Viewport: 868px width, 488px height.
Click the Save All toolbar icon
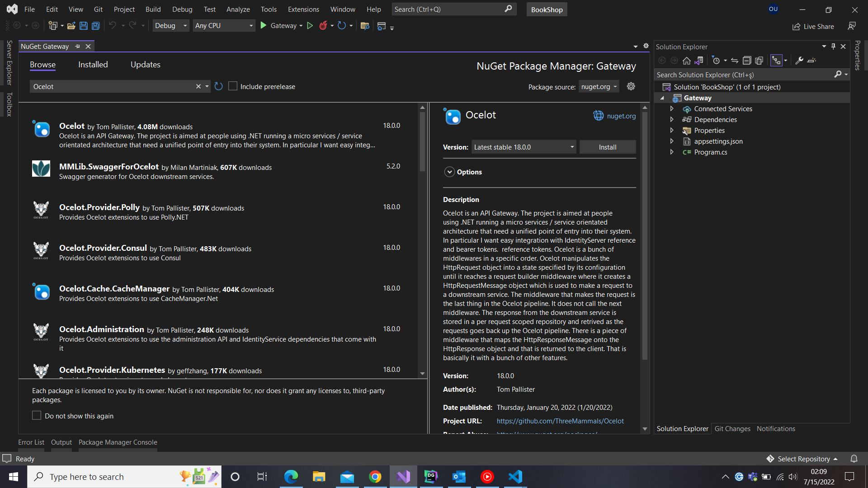click(x=96, y=26)
